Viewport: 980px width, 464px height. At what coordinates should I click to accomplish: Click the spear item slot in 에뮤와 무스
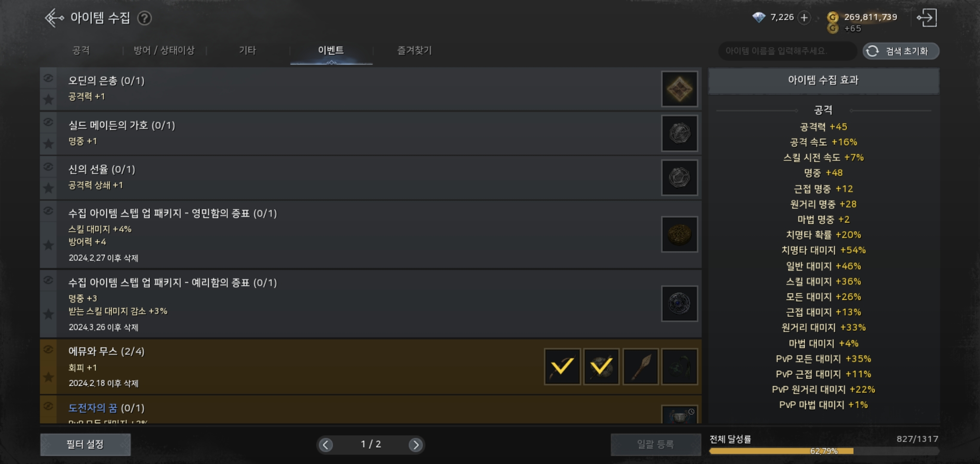(x=640, y=366)
